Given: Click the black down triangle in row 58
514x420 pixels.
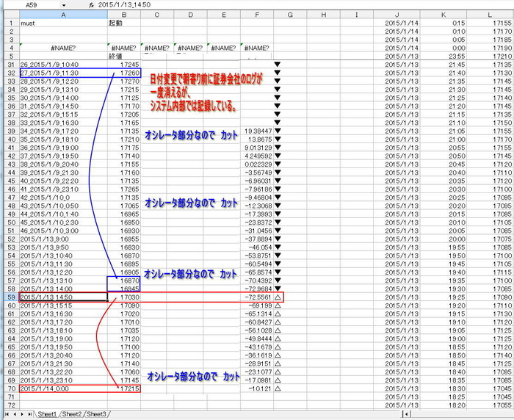Looking at the screenshot, I should (278, 289).
